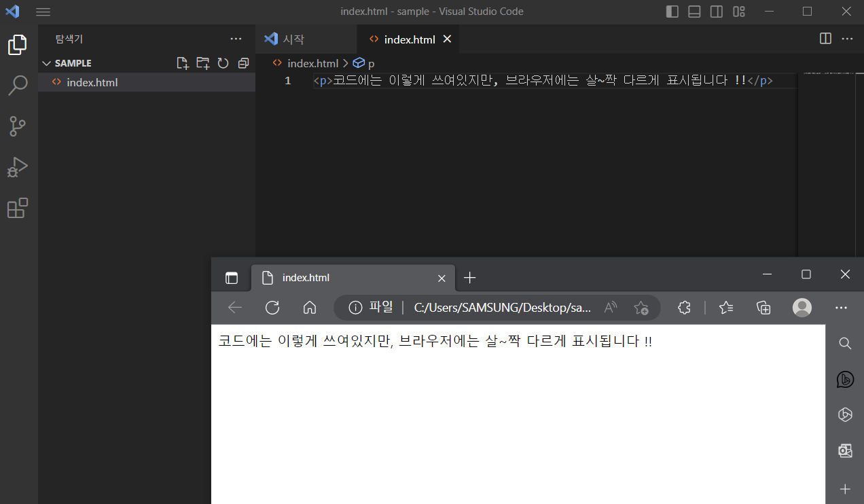Viewport: 864px width, 504px height.
Task: Open the Microsoft 365 sidebar icon
Action: coord(845,414)
